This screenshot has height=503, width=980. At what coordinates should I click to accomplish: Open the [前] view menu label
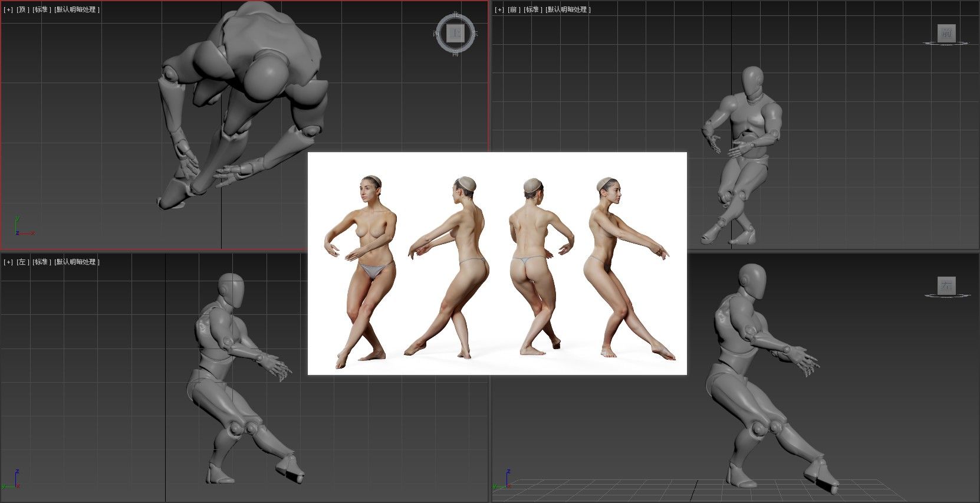coord(514,9)
